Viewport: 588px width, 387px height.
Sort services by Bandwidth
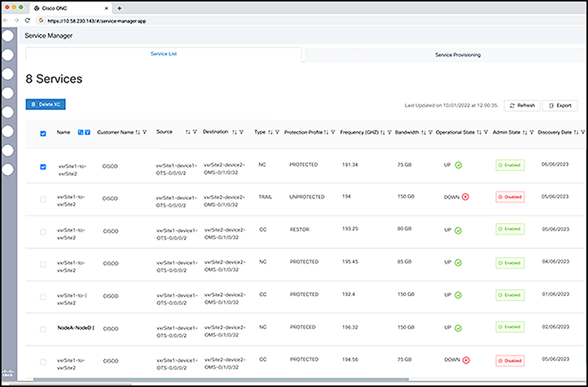tap(424, 132)
